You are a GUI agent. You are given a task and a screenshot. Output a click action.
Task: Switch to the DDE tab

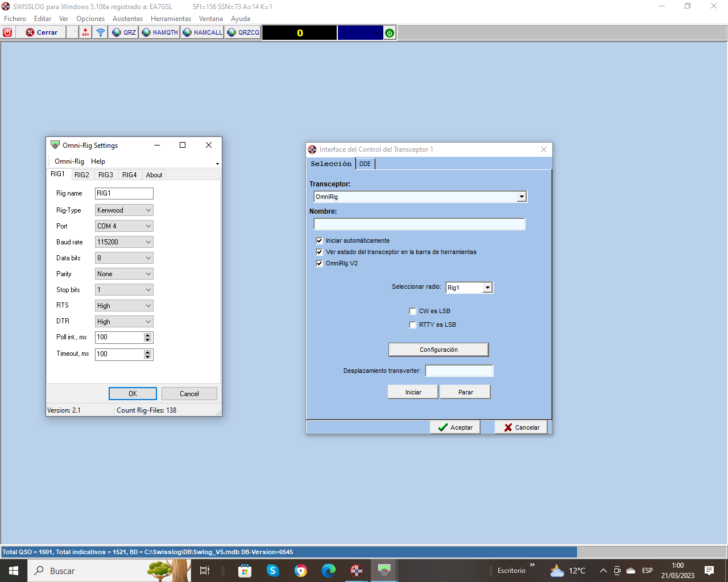(365, 164)
